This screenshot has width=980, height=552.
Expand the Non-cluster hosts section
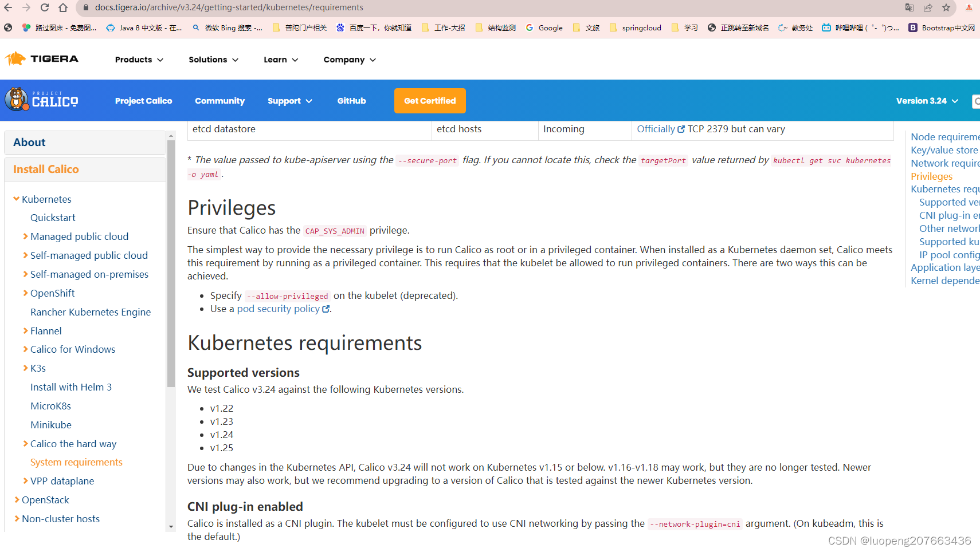point(17,518)
